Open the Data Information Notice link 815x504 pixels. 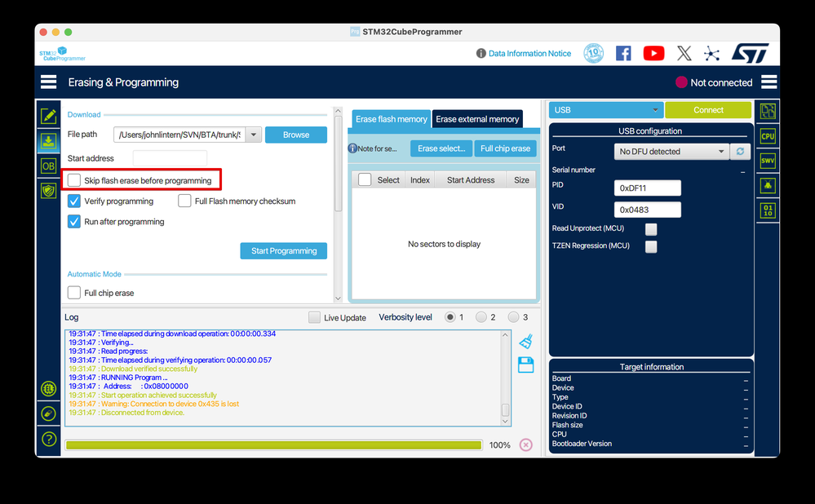coord(529,54)
